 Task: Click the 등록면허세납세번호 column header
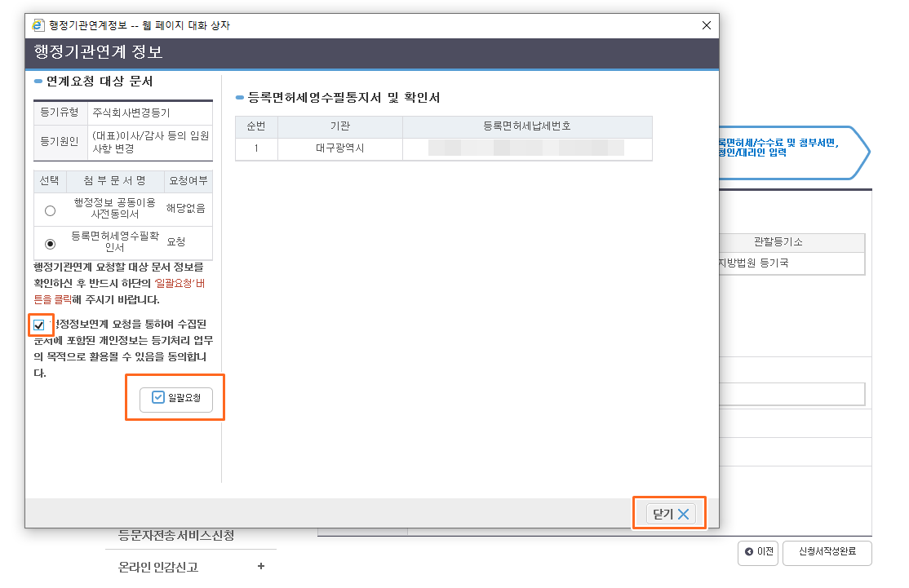pos(527,126)
